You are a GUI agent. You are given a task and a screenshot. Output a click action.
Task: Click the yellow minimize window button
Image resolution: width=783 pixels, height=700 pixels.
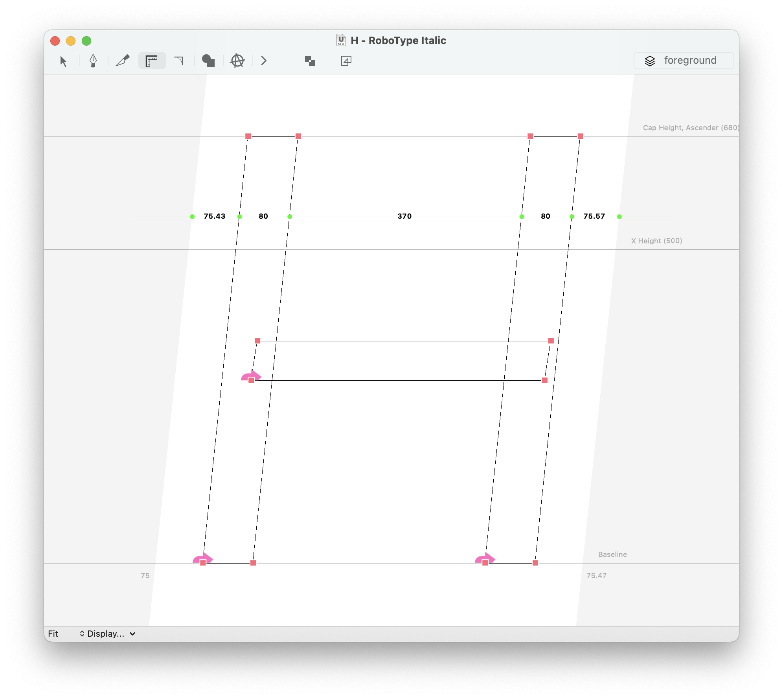[71, 41]
